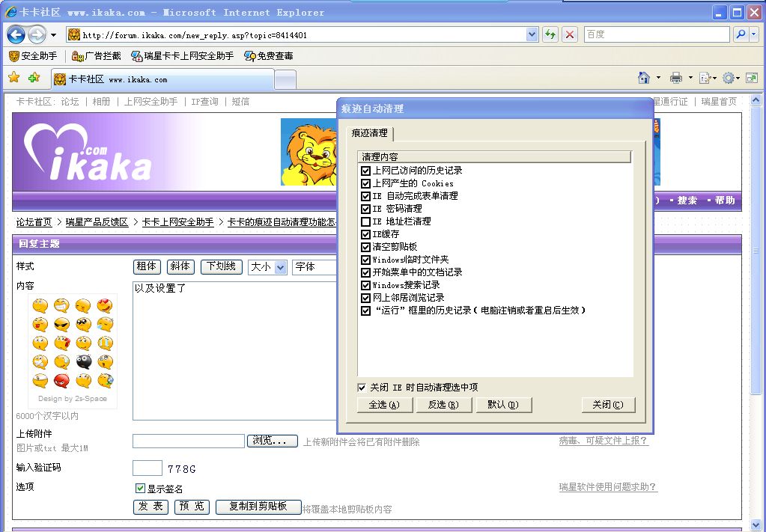Click the 验证码 input field
The image size is (766, 532).
coord(148,468)
